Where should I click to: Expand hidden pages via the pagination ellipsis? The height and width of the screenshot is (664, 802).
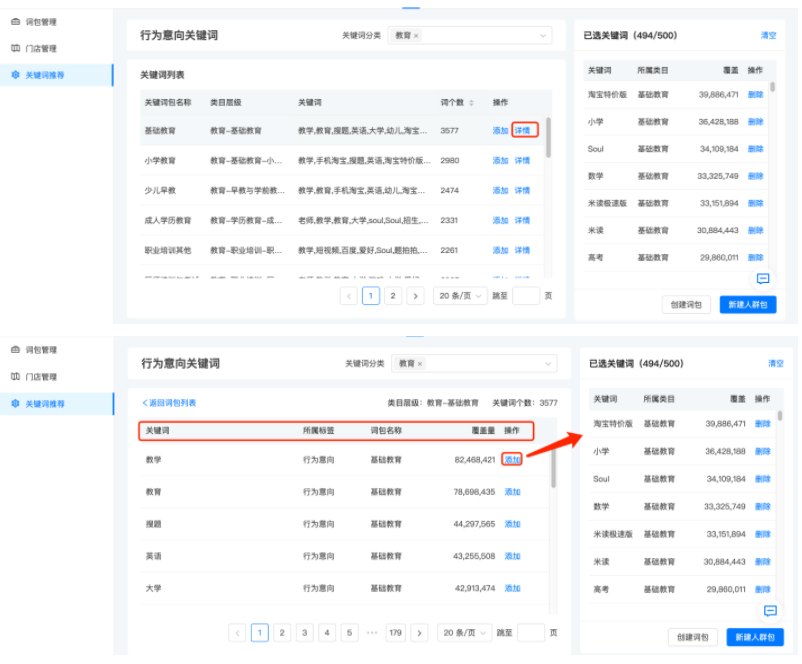pyautogui.click(x=372, y=632)
